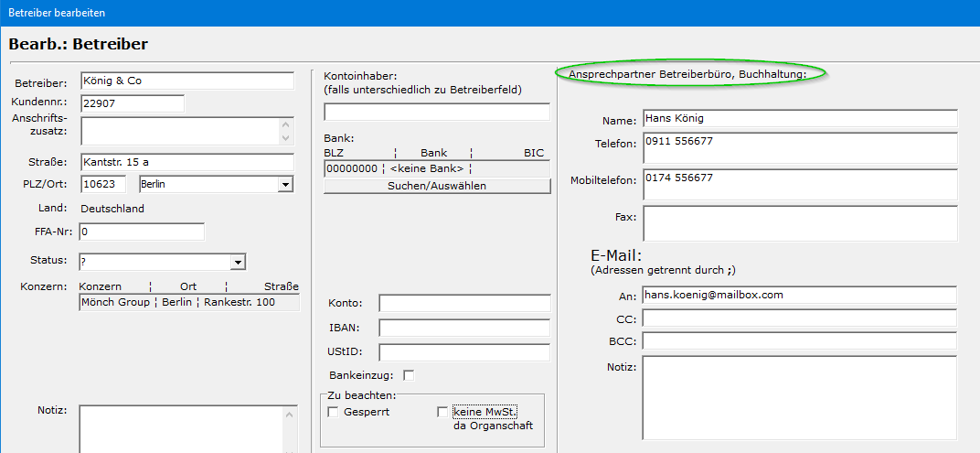
Task: Select the Kundennr. input field
Action: [x=133, y=103]
